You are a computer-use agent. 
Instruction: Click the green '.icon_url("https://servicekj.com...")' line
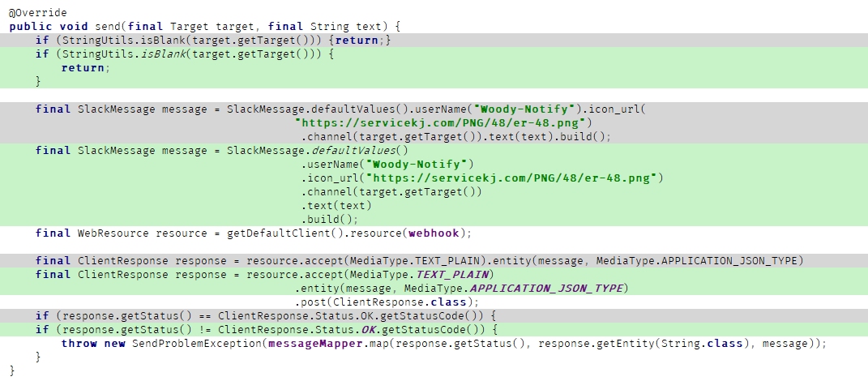[x=481, y=178]
